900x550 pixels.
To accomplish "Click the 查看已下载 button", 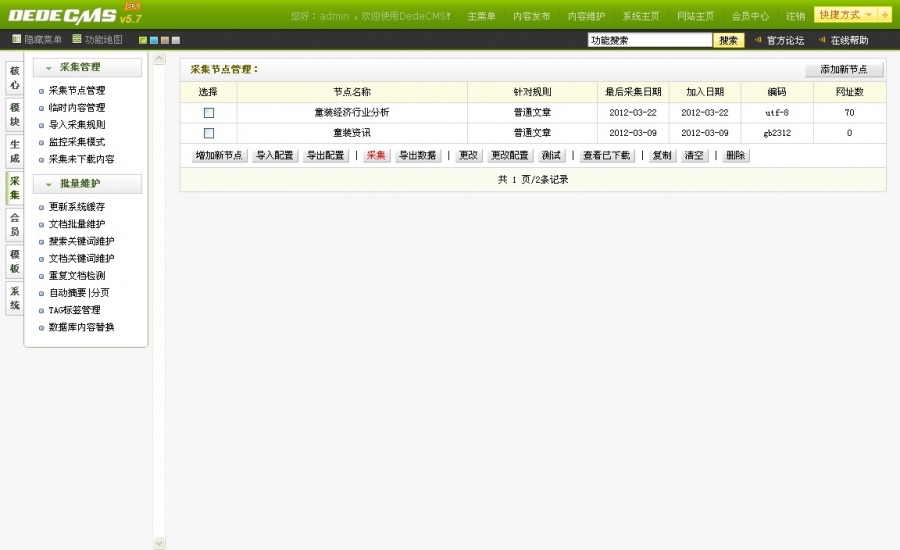I will (x=607, y=156).
